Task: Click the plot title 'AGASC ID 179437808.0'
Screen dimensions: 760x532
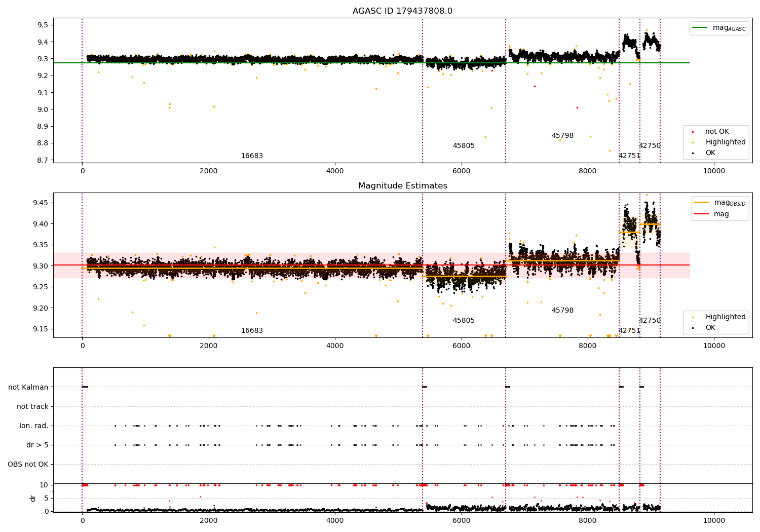Action: click(403, 11)
